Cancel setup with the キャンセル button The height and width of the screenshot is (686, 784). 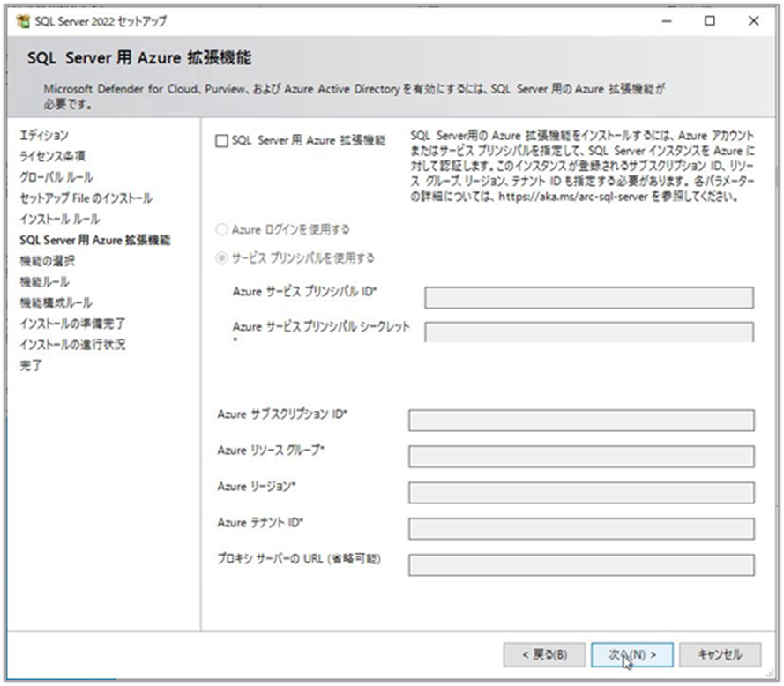720,654
